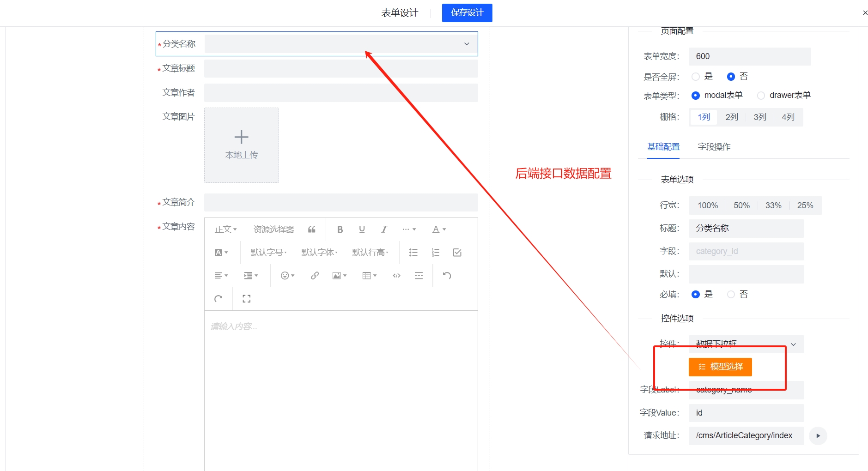Insert a code block using the code icon
Image resolution: width=868 pixels, height=471 pixels.
pos(396,276)
